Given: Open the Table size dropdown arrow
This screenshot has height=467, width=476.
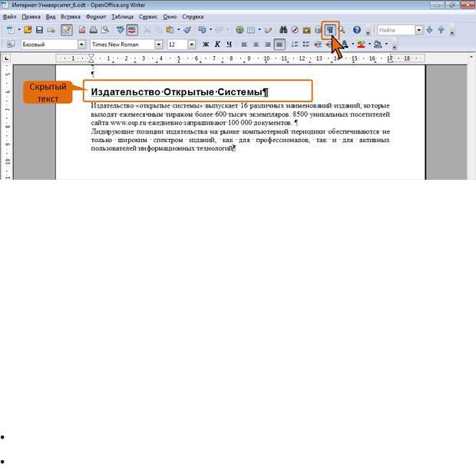Looking at the screenshot, I should pos(259,30).
